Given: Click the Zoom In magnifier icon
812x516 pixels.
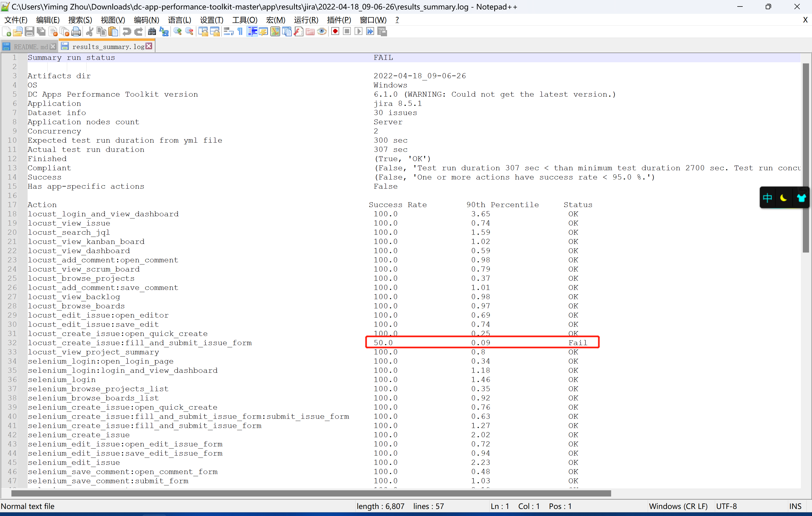Looking at the screenshot, I should 177,32.
